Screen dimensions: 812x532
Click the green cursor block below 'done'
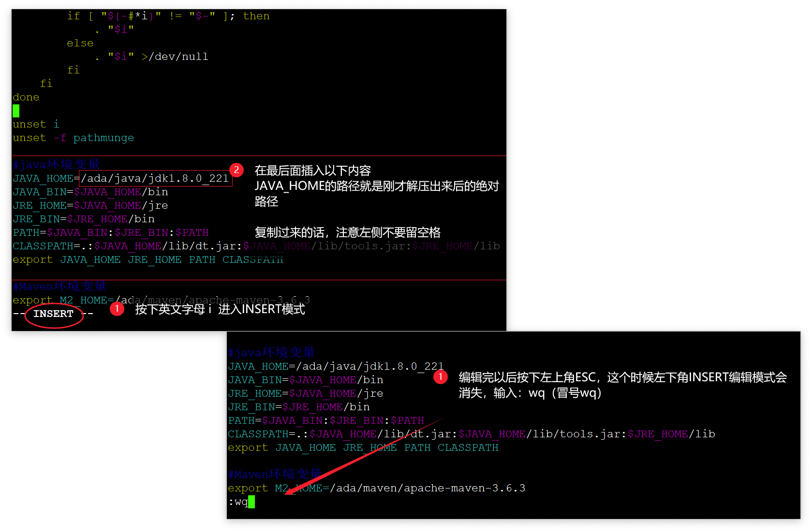pyautogui.click(x=16, y=111)
